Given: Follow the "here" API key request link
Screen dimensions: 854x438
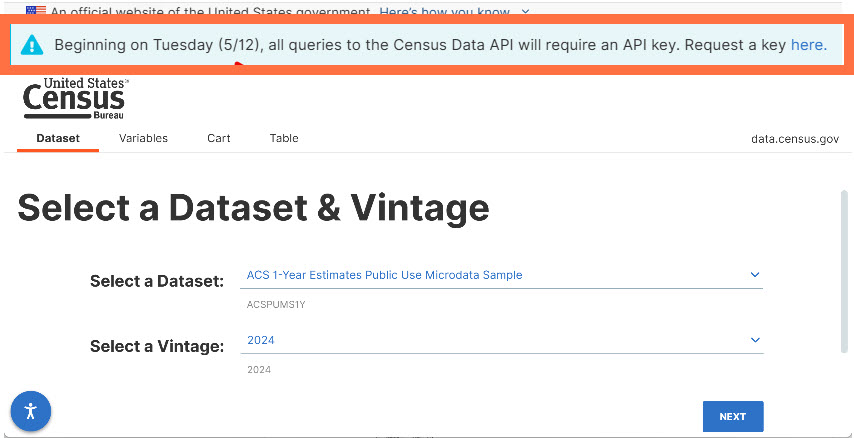Looking at the screenshot, I should coord(808,45).
